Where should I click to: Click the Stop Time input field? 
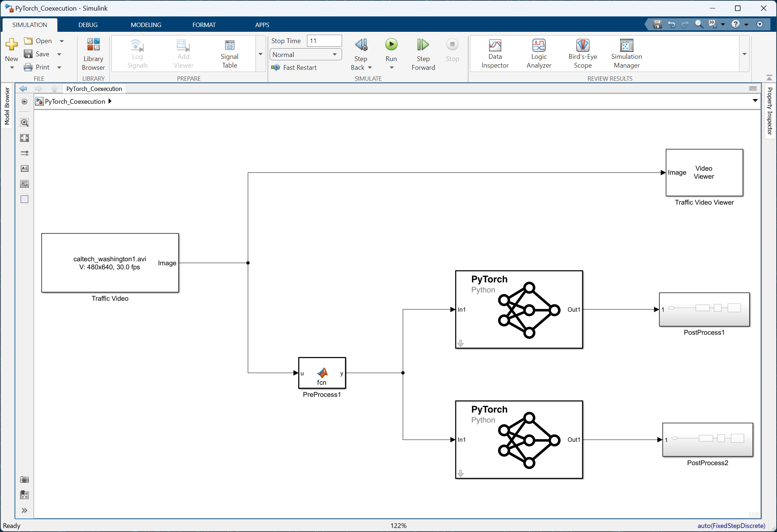324,41
